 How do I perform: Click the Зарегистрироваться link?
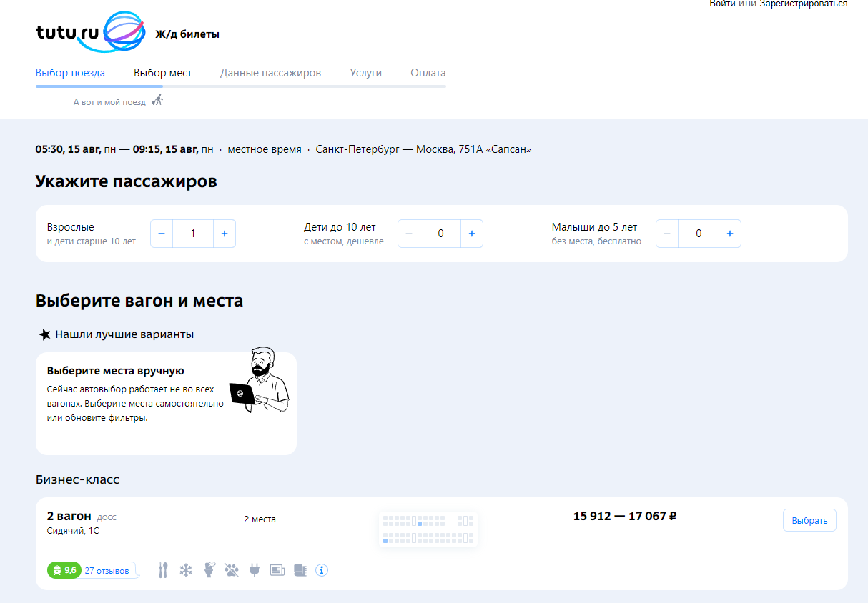coord(804,4)
